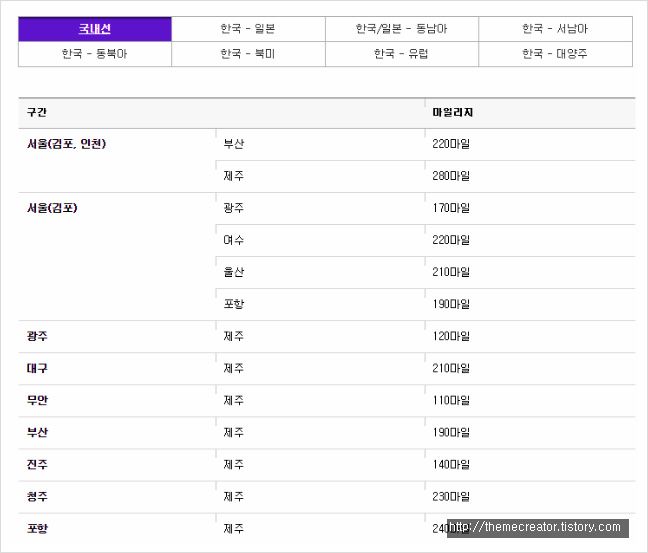Screen dimensions: 648x553
Task: Click the 120마일 mileage value
Action: point(451,336)
